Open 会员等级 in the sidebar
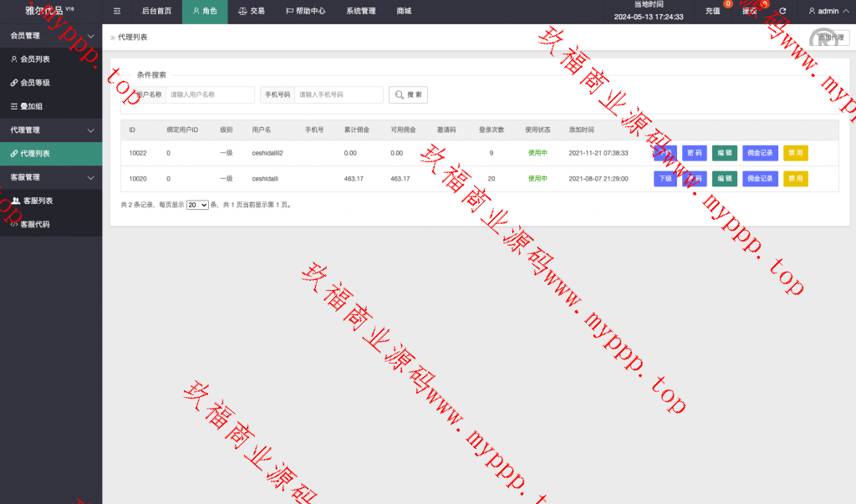 [x=30, y=83]
